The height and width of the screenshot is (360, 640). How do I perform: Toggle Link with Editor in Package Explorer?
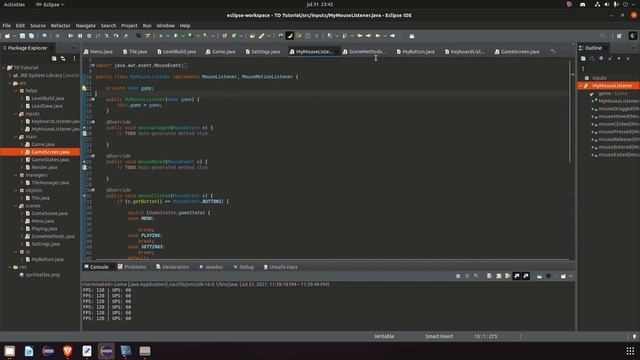[63, 59]
